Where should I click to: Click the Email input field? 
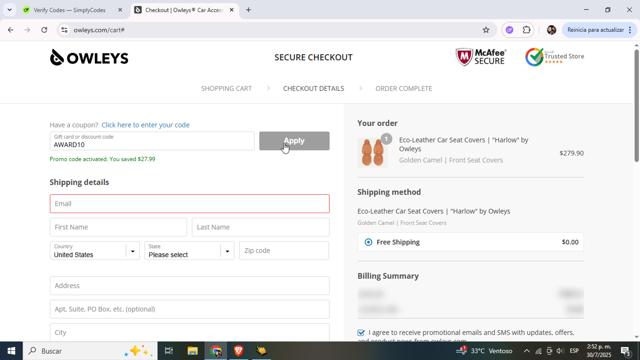[189, 204]
